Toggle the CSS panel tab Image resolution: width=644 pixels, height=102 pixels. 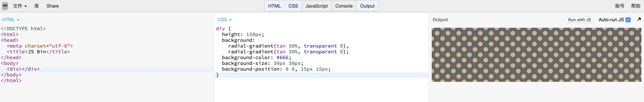pyautogui.click(x=293, y=6)
